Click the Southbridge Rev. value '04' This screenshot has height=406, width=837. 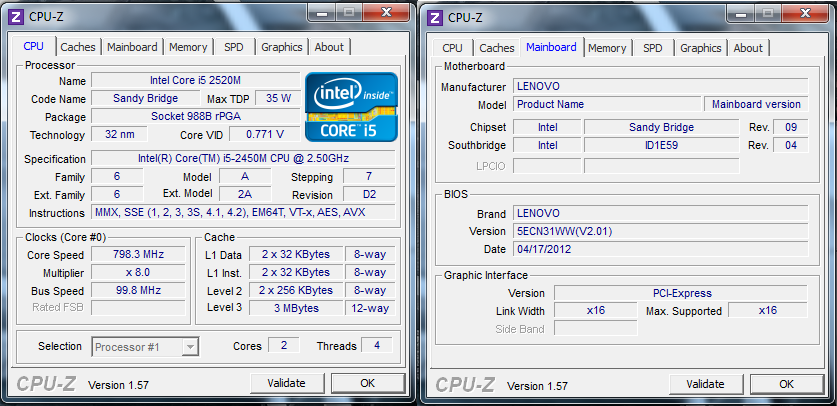(x=791, y=145)
